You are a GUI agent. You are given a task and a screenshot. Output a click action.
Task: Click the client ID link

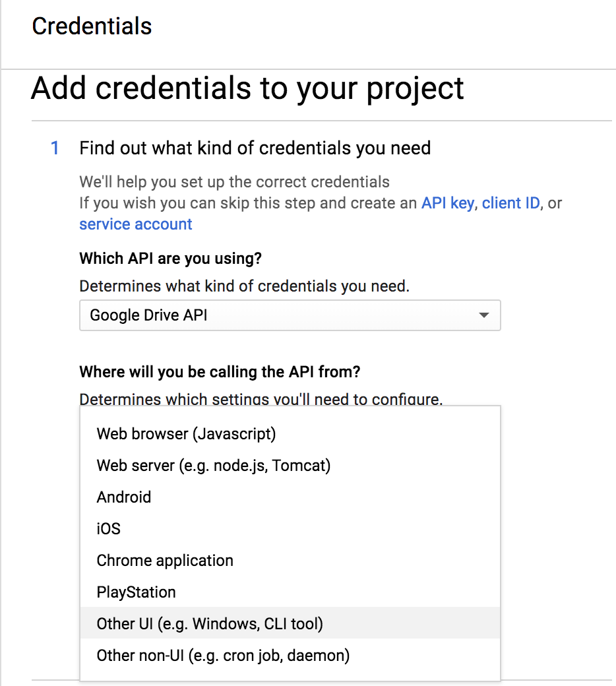coord(510,203)
